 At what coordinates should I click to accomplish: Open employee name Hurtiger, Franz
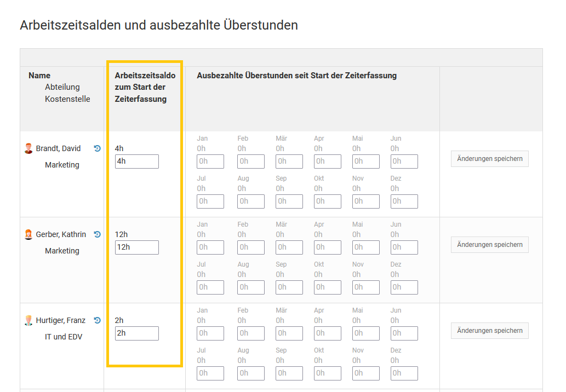61,320
